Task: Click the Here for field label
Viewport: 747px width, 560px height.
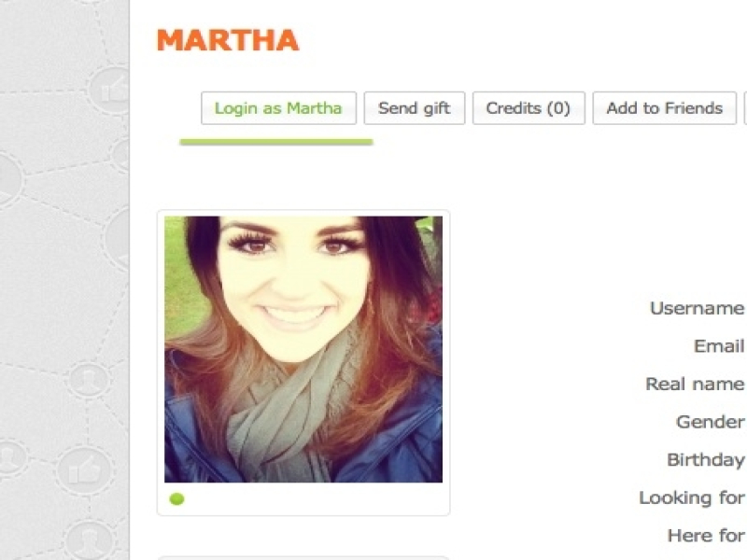Action: (706, 536)
